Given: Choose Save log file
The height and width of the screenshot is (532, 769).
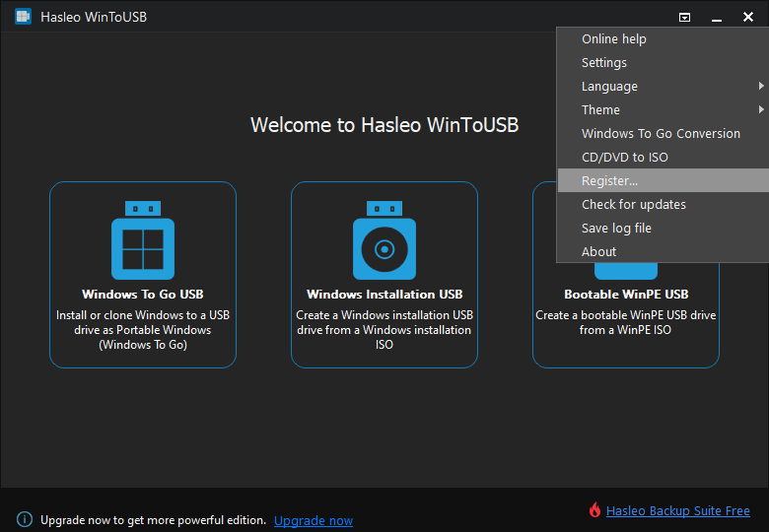Looking at the screenshot, I should click(x=664, y=228).
